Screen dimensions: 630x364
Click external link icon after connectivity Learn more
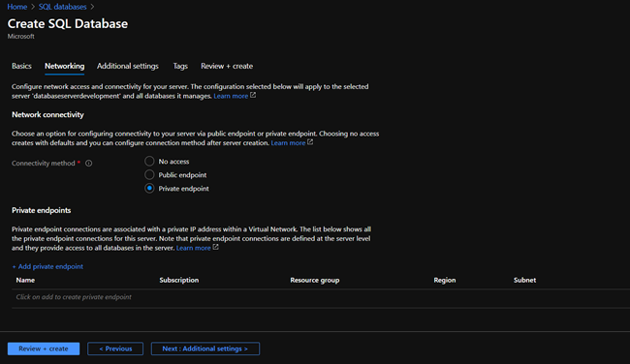[x=310, y=142]
